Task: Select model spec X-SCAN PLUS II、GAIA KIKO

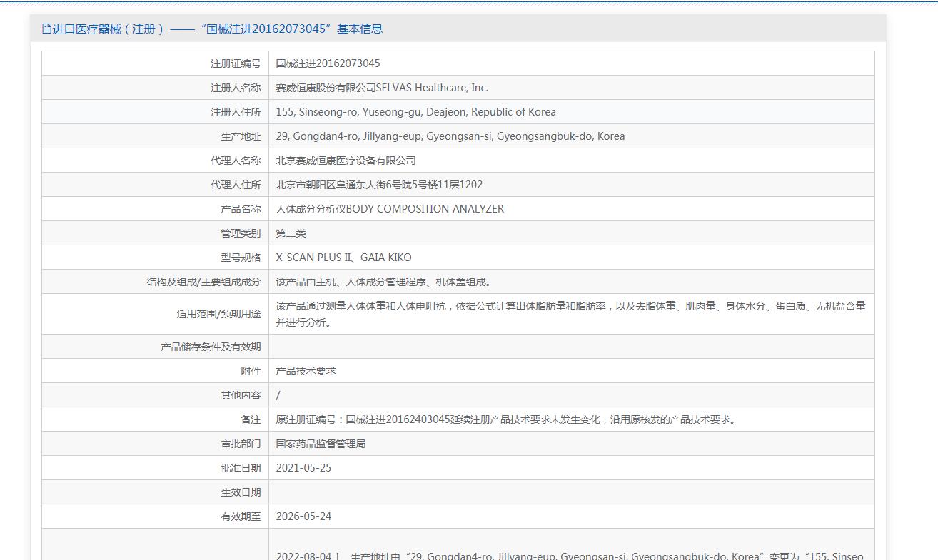Action: [343, 258]
